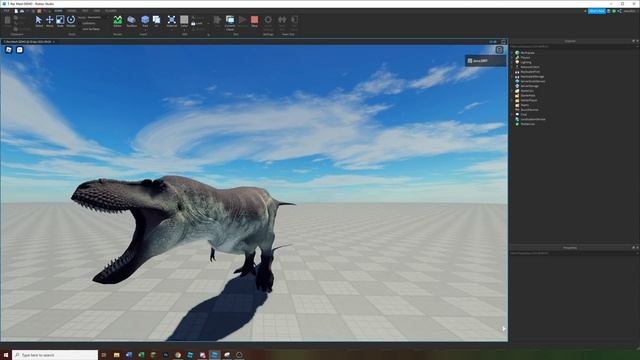This screenshot has width=640, height=360.
Task: Expand the Lighting tree node
Action: [x=512, y=62]
